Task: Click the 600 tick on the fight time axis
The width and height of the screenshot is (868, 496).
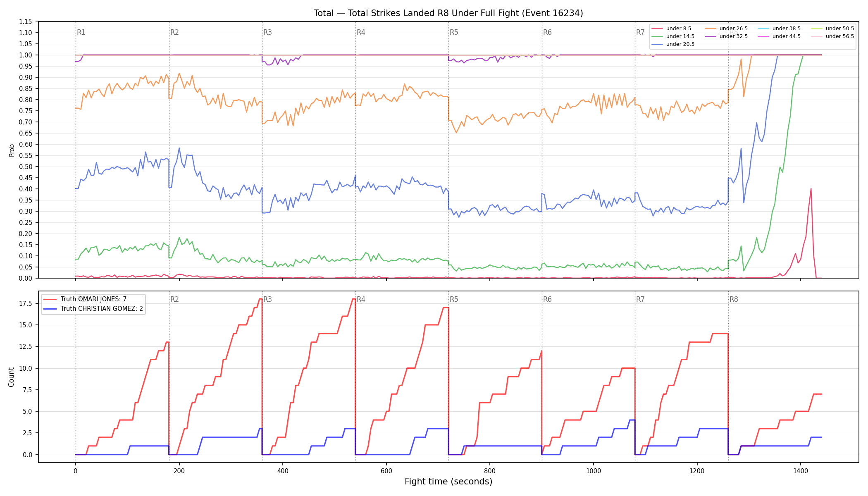Action: [x=386, y=470]
